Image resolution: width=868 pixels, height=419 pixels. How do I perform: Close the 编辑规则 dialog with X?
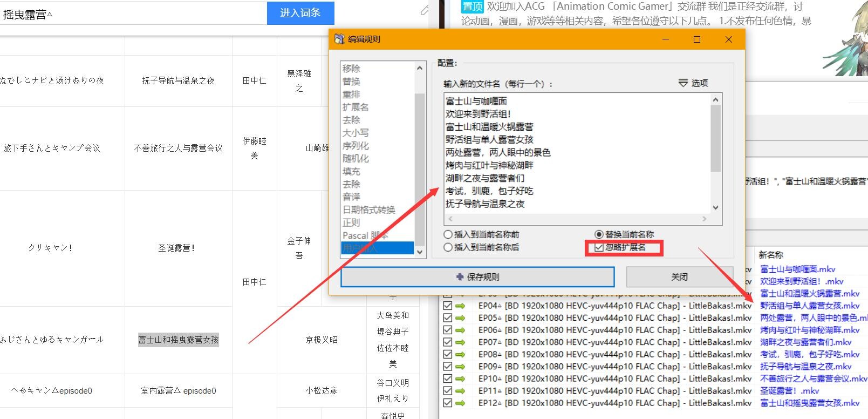(x=728, y=39)
